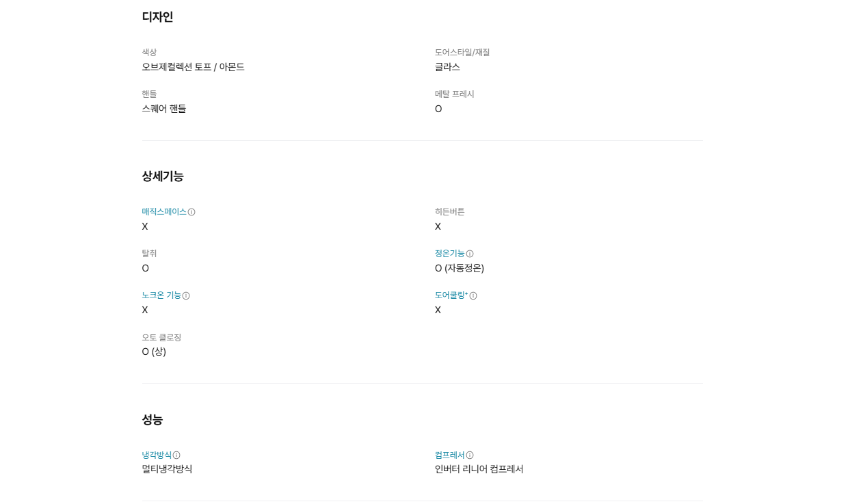Image resolution: width=850 pixels, height=504 pixels.
Task: Click the 도어쿨링+ link label
Action: tap(451, 295)
